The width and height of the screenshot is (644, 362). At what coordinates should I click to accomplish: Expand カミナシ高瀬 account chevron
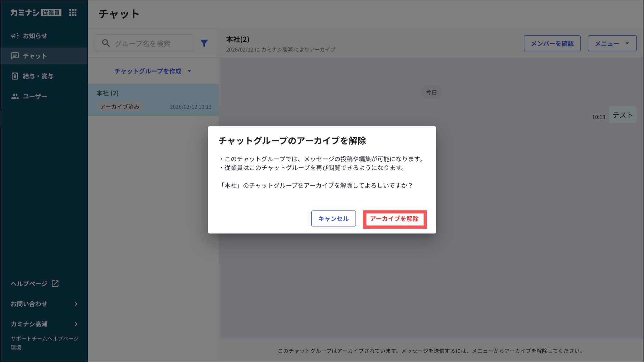click(76, 324)
